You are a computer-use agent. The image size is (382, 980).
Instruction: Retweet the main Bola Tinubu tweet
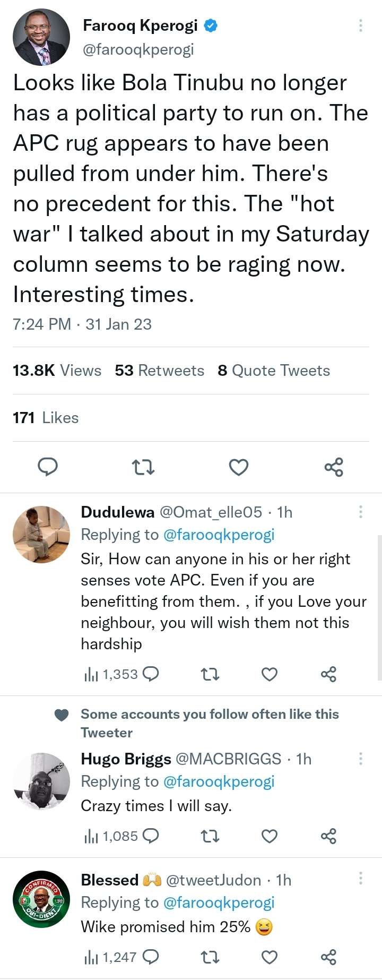143,467
